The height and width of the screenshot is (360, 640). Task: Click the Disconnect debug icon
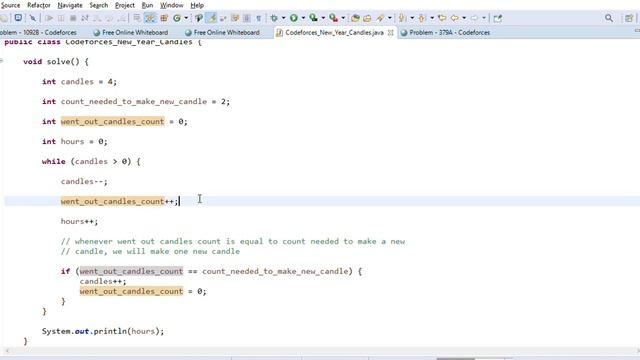click(85, 18)
